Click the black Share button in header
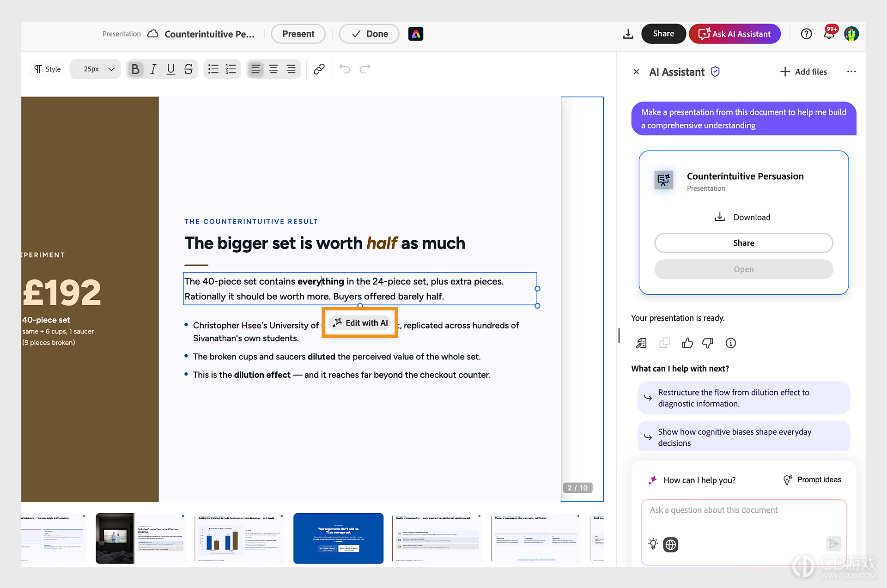 point(663,34)
